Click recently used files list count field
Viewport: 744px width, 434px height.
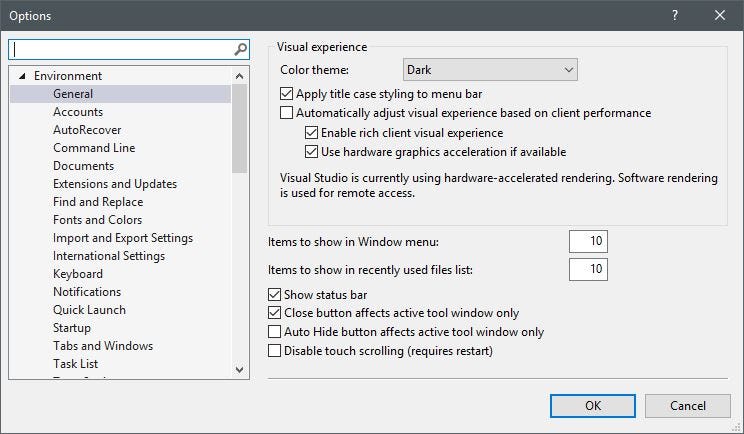pos(588,269)
